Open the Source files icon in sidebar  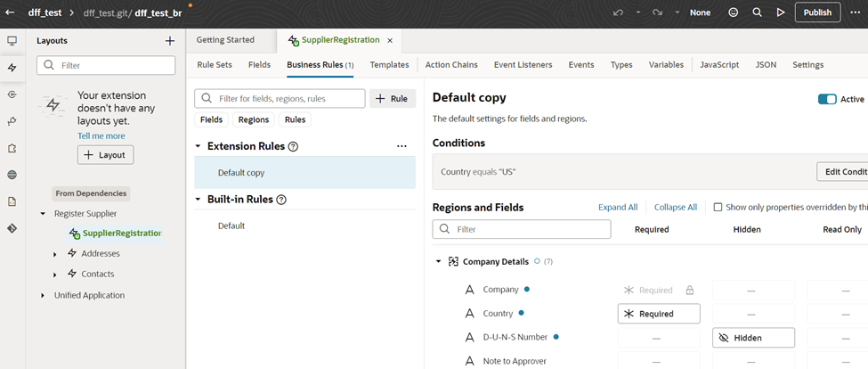12,201
